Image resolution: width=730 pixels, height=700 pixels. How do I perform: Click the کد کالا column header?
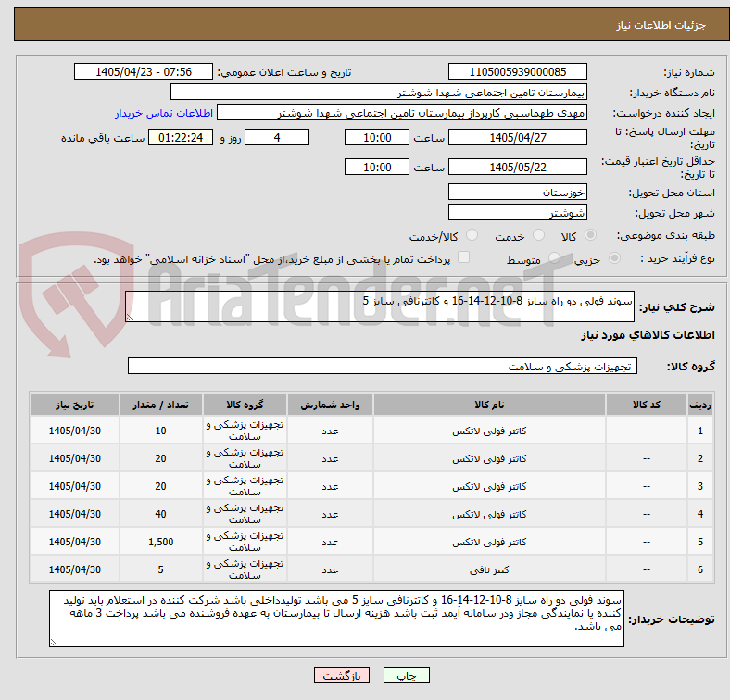pyautogui.click(x=647, y=405)
